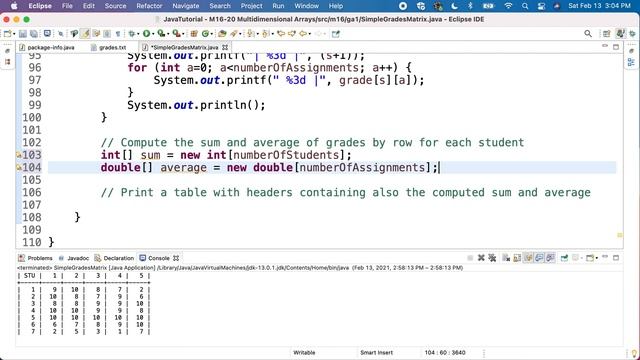The image size is (640, 360).
Task: Start Coverage run from toolbar
Action: [162, 34]
